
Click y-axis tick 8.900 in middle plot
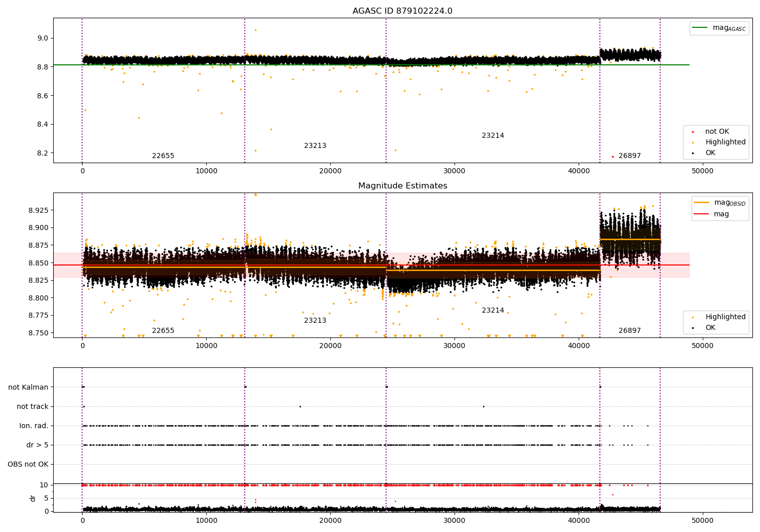pyautogui.click(x=39, y=228)
